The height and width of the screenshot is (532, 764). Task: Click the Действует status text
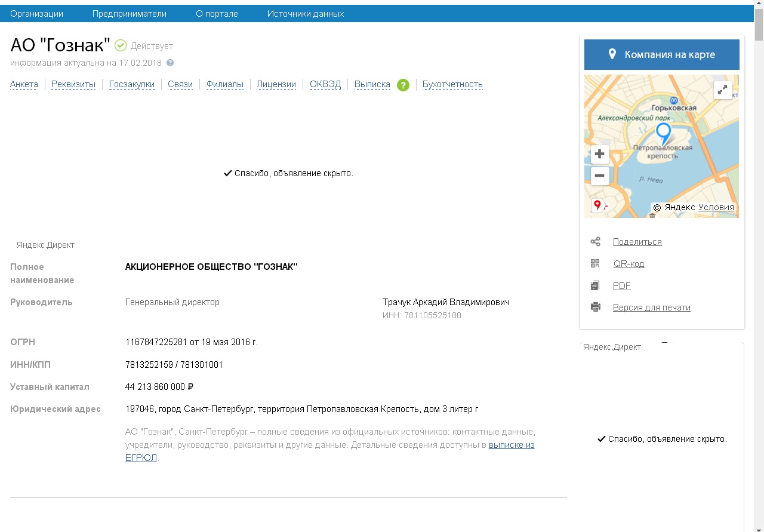click(x=152, y=46)
